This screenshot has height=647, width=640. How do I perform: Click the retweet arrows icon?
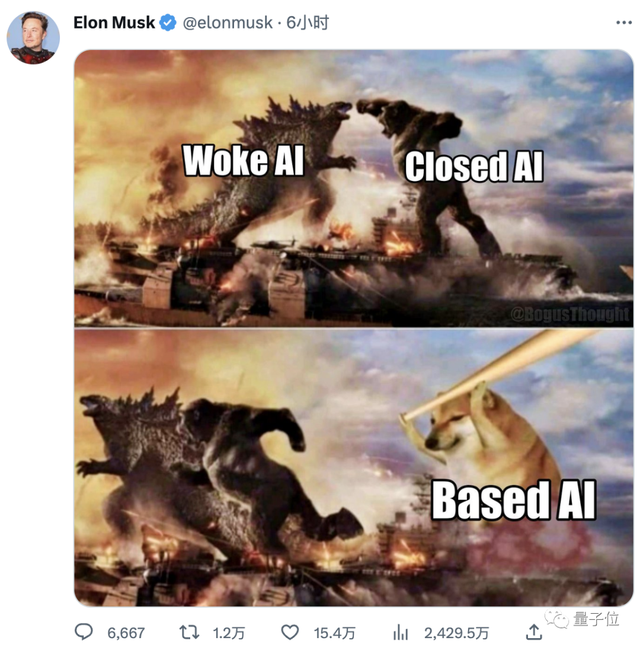click(x=189, y=632)
